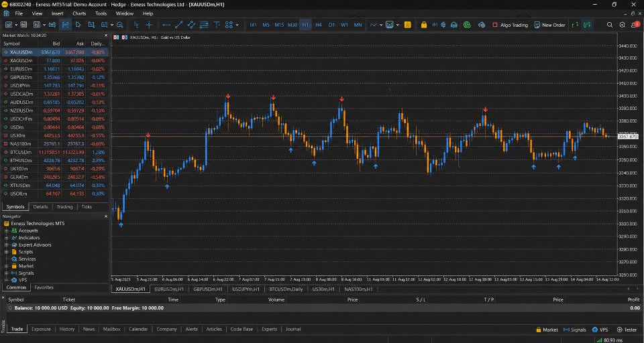The width and height of the screenshot is (644, 343).
Task: Toggle chart auto-scroll button
Action: point(78,25)
